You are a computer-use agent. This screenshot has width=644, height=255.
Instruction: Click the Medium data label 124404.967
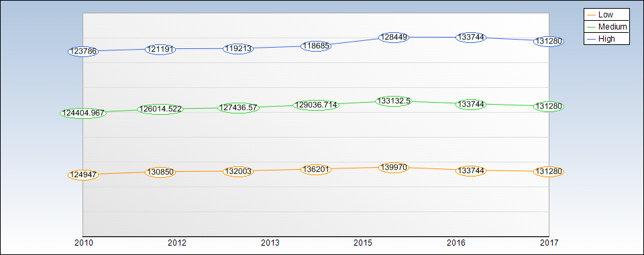(x=83, y=113)
